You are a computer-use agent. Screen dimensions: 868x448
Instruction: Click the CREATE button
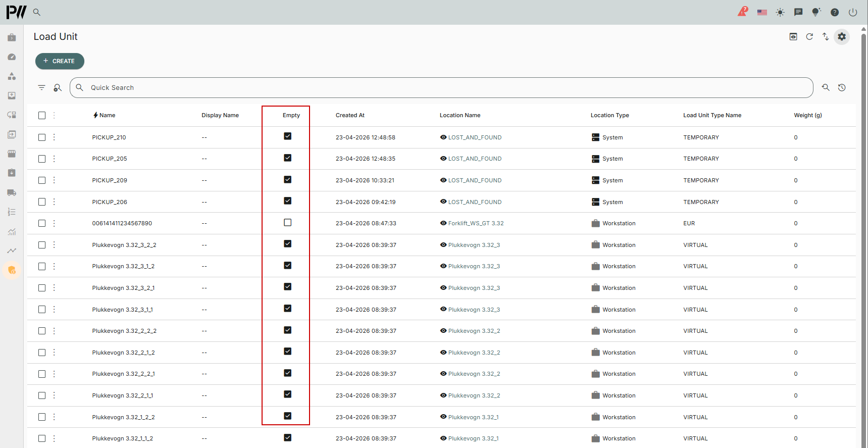pyautogui.click(x=60, y=61)
